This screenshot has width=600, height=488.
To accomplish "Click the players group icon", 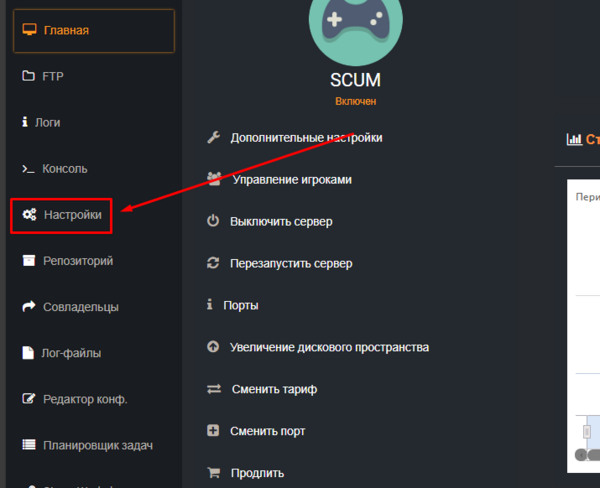I will [213, 179].
